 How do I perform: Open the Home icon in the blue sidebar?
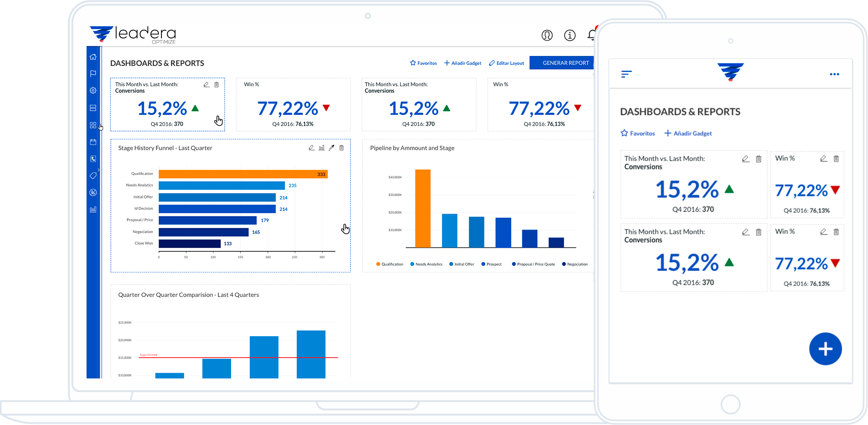click(x=93, y=57)
